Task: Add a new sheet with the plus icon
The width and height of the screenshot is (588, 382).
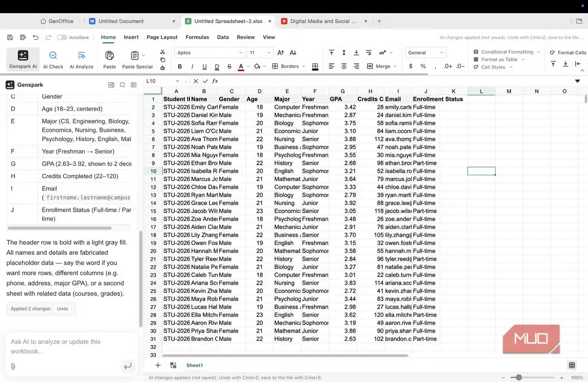Action: click(x=158, y=365)
